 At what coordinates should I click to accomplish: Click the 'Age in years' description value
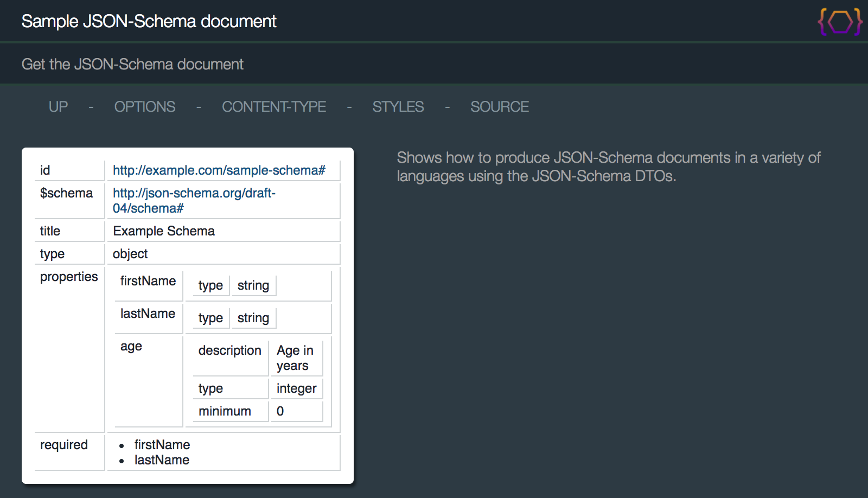(x=295, y=358)
